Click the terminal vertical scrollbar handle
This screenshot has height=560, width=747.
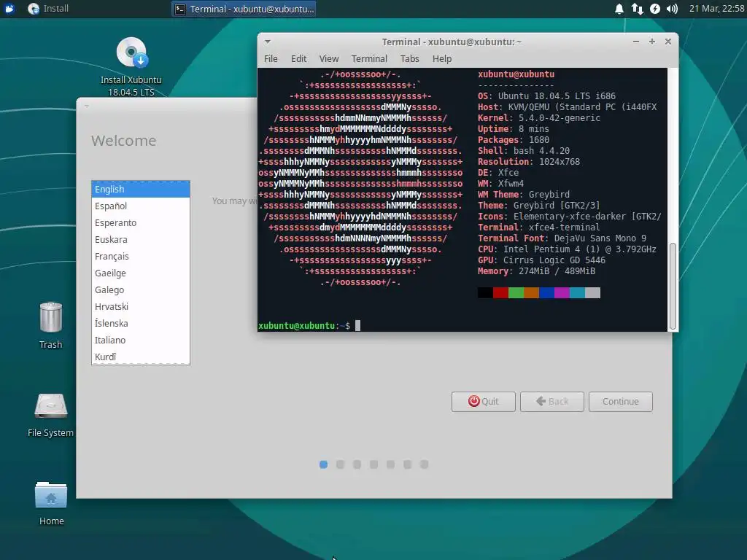click(x=673, y=286)
